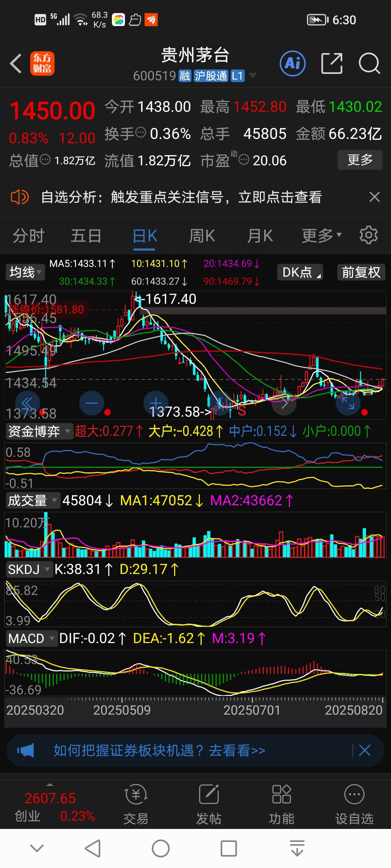
Task: Open the 资金博弈 indicator dropdown
Action: tap(39, 431)
